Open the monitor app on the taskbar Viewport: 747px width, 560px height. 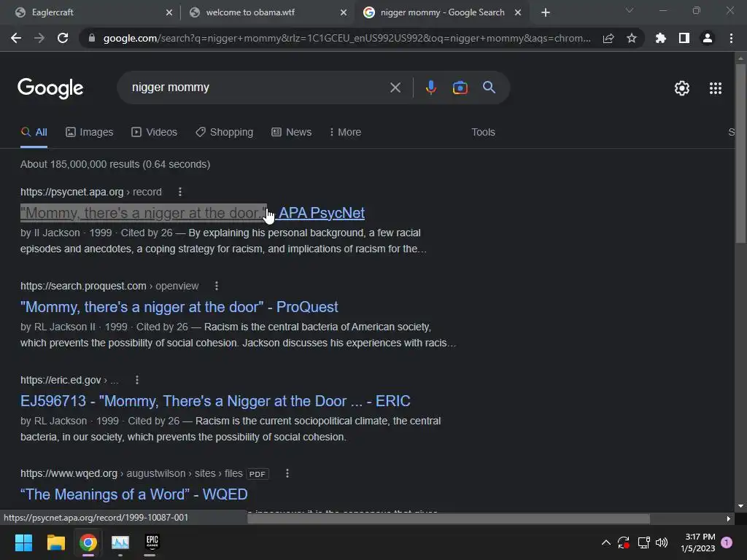click(x=120, y=542)
